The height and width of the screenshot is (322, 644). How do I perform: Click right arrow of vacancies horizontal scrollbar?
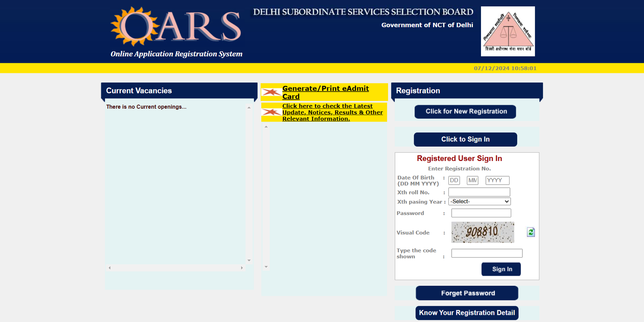tap(242, 268)
